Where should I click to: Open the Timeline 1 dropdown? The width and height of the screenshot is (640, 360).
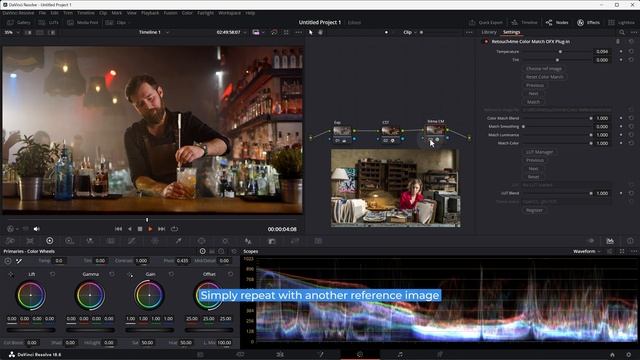point(154,32)
